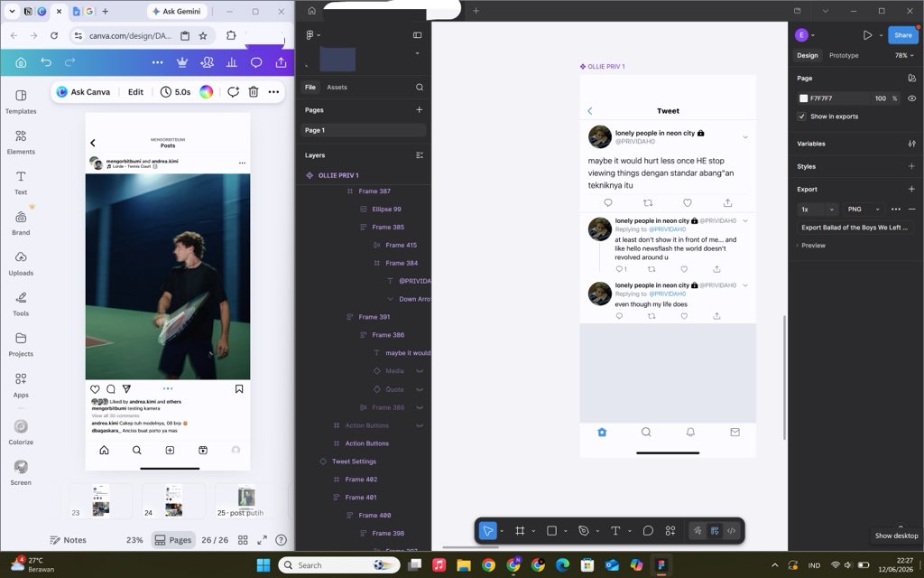Open Tools panel in Canva sidebar
The height and width of the screenshot is (578, 924).
tap(21, 303)
